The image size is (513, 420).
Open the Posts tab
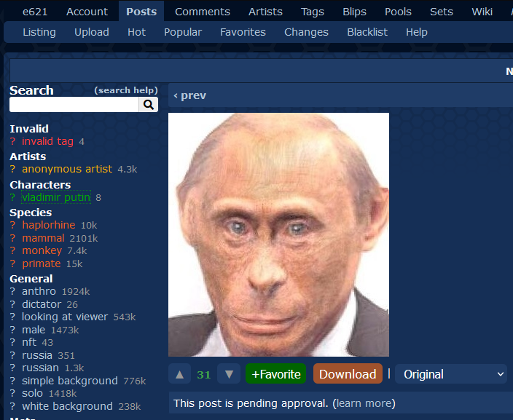coord(141,12)
